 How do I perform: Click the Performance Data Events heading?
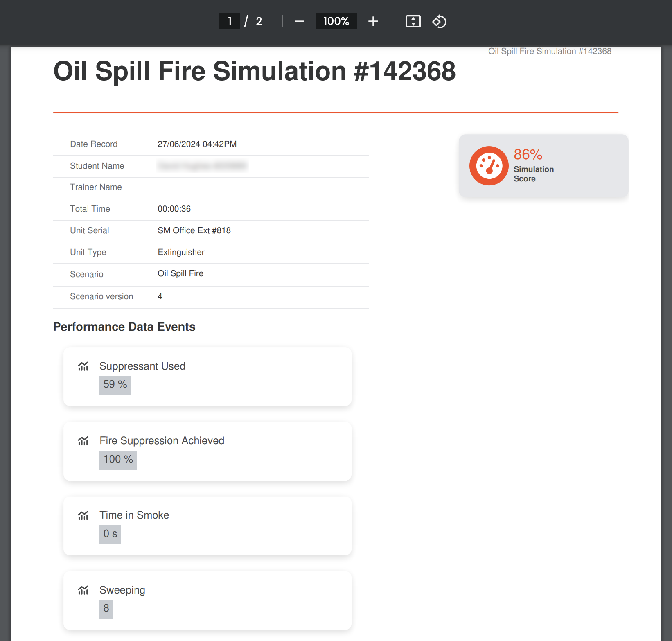click(x=124, y=327)
